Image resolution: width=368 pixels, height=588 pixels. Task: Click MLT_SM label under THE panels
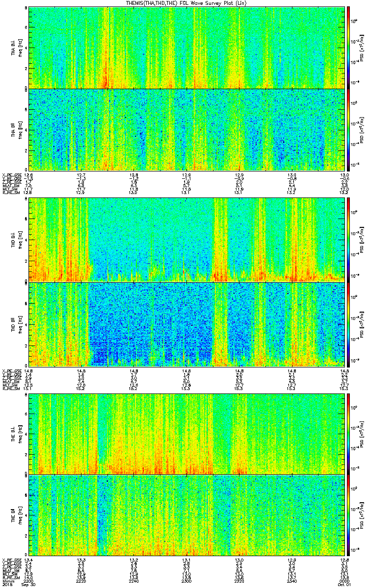point(9,573)
